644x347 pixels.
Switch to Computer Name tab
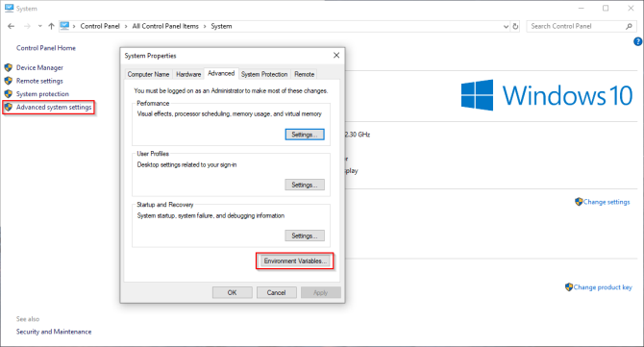148,74
